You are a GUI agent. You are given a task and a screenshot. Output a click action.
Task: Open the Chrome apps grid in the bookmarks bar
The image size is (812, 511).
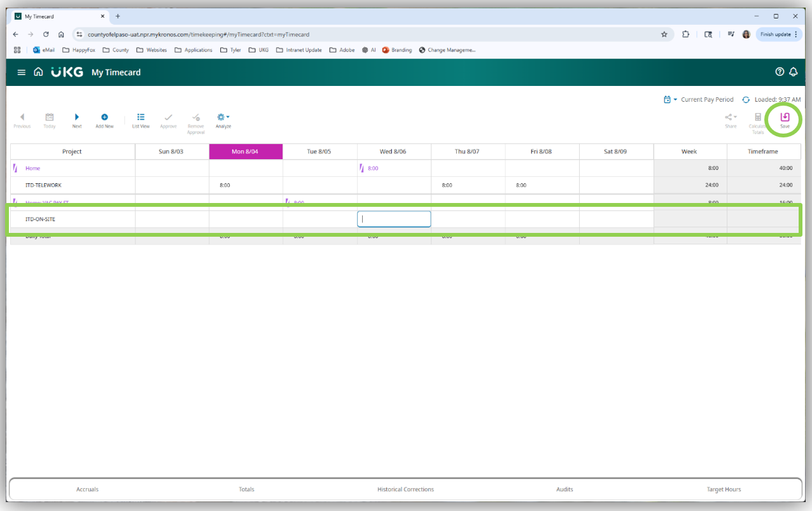(17, 50)
